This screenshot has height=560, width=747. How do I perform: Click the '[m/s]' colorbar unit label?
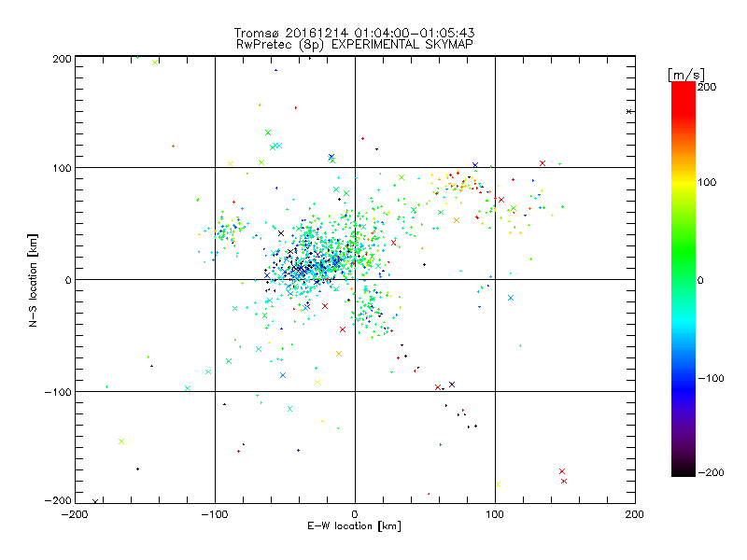pos(686,75)
